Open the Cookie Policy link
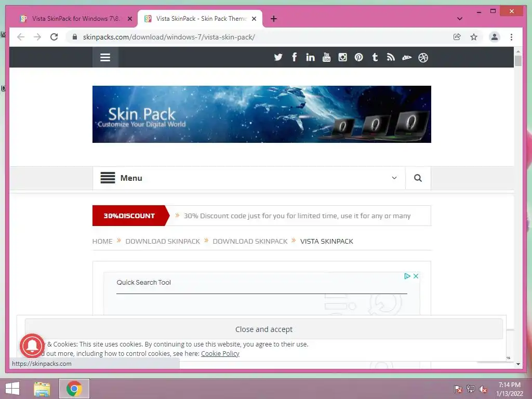 220,353
